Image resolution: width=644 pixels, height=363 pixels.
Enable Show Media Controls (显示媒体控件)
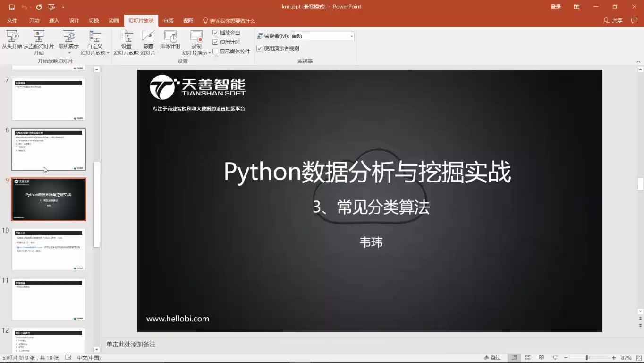215,52
